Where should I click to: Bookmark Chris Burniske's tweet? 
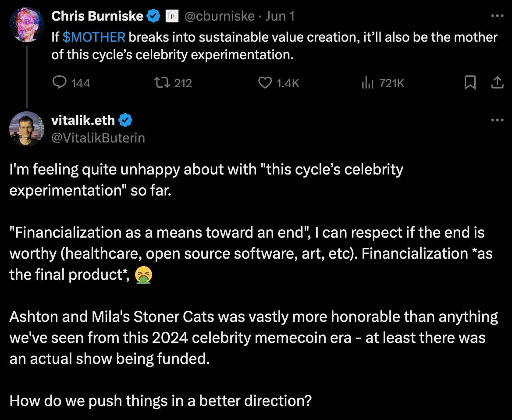(470, 82)
